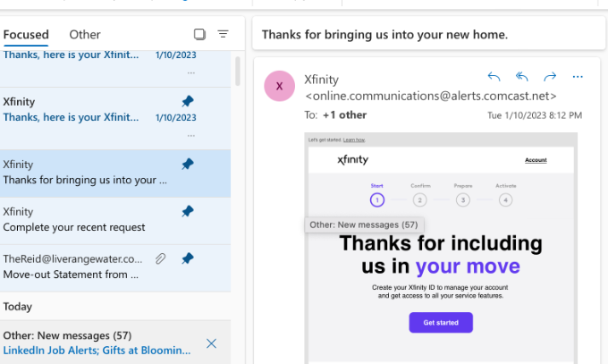Open the 'Complete your recent request' email
The height and width of the screenshot is (364, 608).
tap(115, 221)
